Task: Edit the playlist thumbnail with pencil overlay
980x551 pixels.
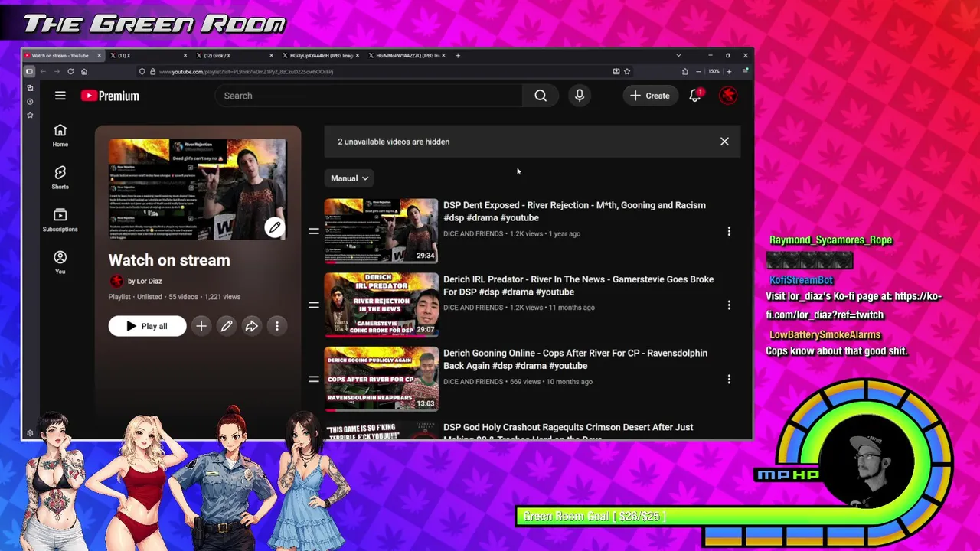Action: pos(274,227)
